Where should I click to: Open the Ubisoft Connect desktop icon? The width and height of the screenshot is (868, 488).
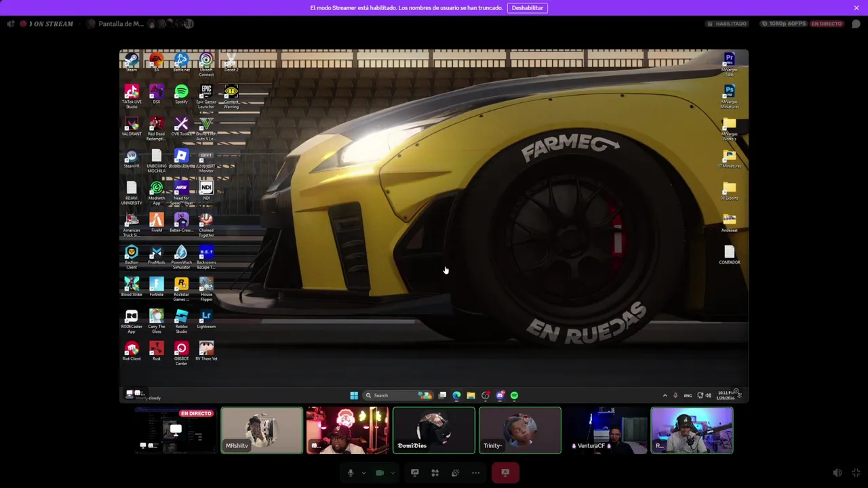(206, 64)
